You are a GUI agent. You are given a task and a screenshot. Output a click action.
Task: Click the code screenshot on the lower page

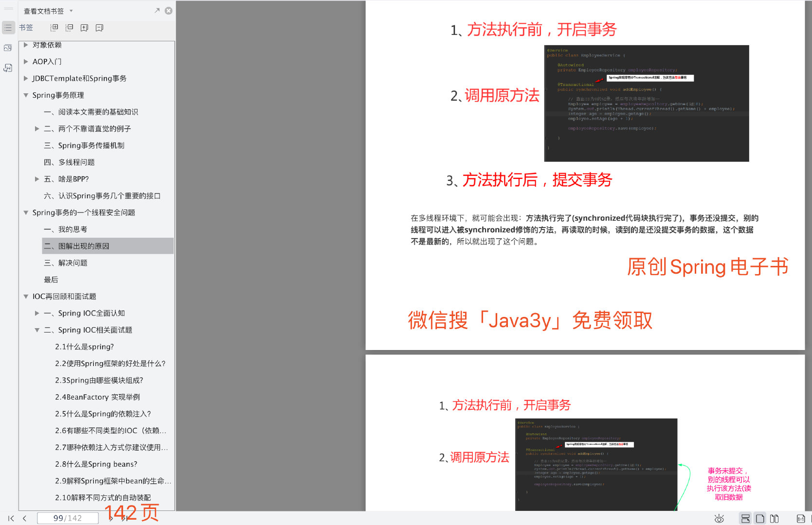click(x=596, y=464)
